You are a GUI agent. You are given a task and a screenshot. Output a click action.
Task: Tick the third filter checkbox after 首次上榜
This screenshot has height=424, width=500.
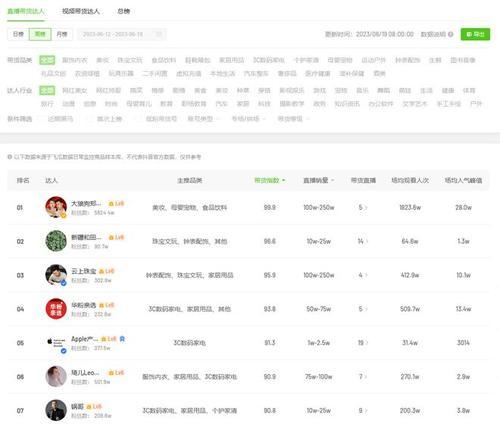point(140,119)
